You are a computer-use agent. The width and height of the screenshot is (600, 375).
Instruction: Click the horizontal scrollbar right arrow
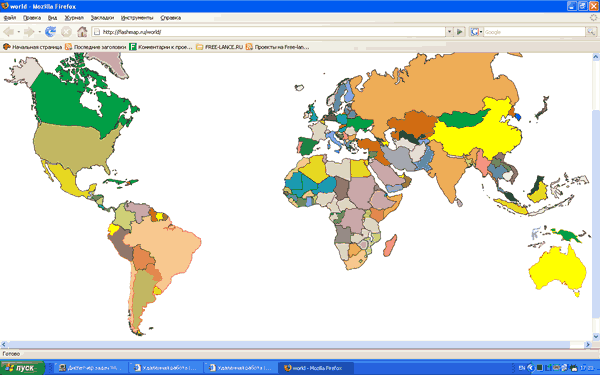pyautogui.click(x=588, y=345)
